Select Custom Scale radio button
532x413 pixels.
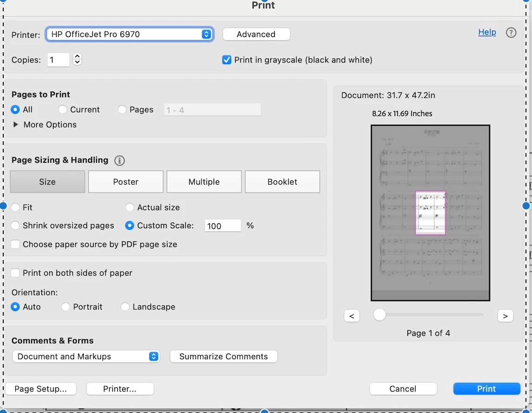(129, 226)
